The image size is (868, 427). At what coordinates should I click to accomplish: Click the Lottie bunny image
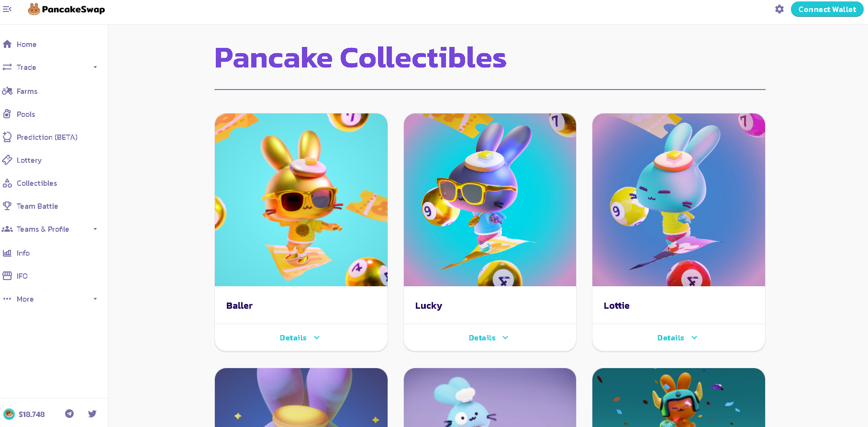(x=679, y=200)
